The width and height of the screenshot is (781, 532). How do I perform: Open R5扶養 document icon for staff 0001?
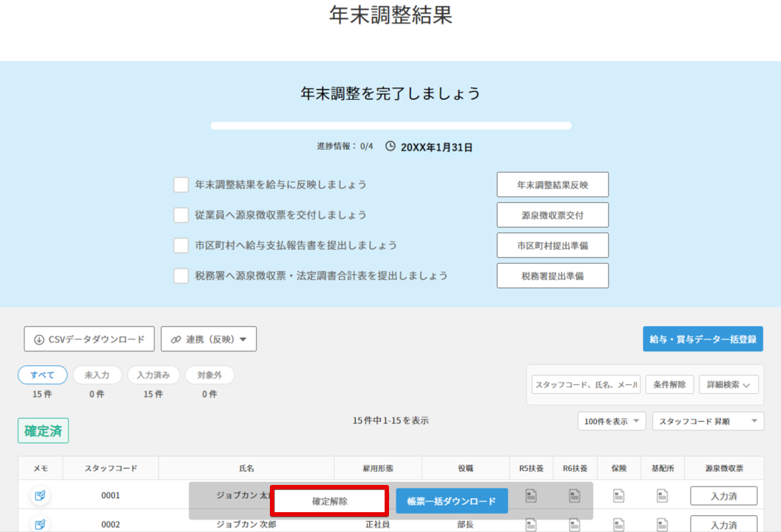(531, 497)
